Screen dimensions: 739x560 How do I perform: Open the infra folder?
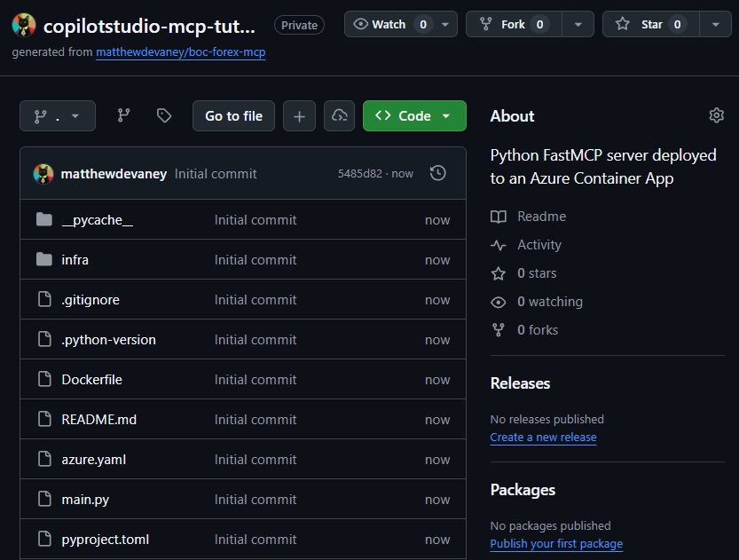click(75, 260)
